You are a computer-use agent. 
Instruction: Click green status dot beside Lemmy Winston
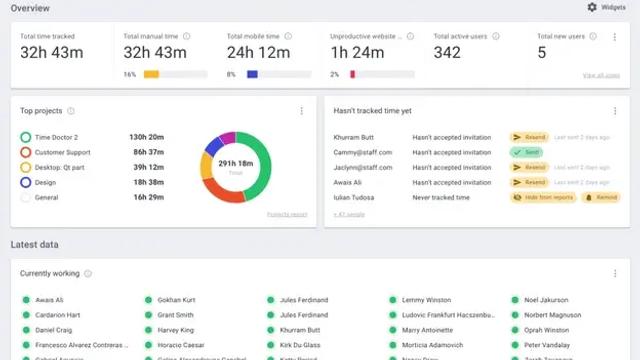(x=393, y=300)
